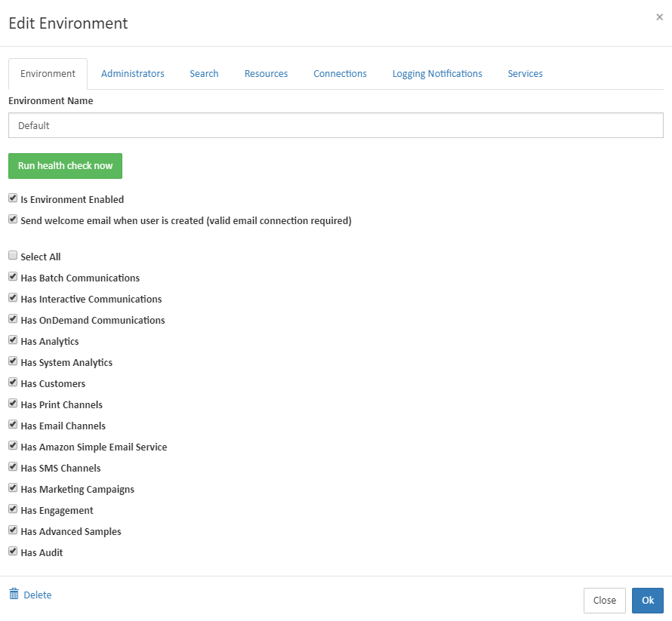Focus the Environment Name input field
Viewport: 672px width, 621px height.
[x=336, y=125]
